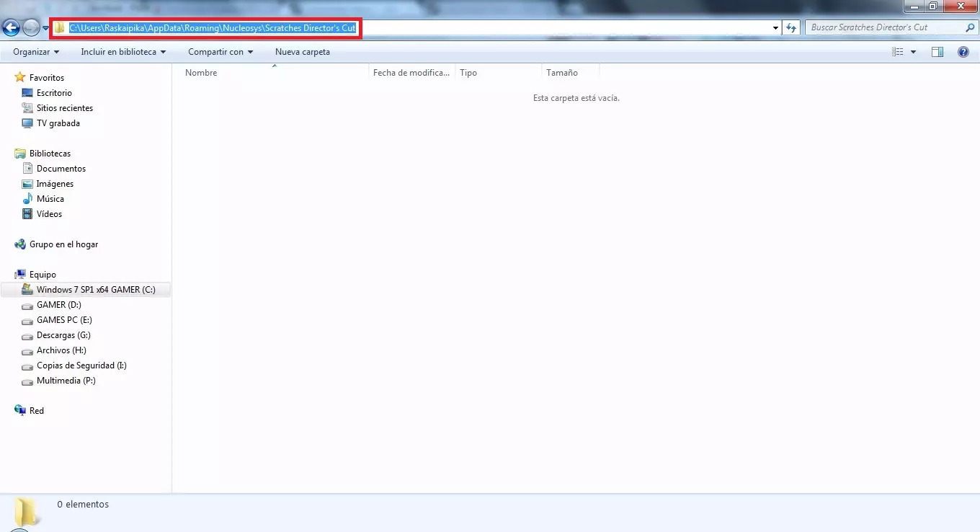The image size is (980, 532).
Task: Select Favoritos in the navigation pane
Action: coord(47,78)
